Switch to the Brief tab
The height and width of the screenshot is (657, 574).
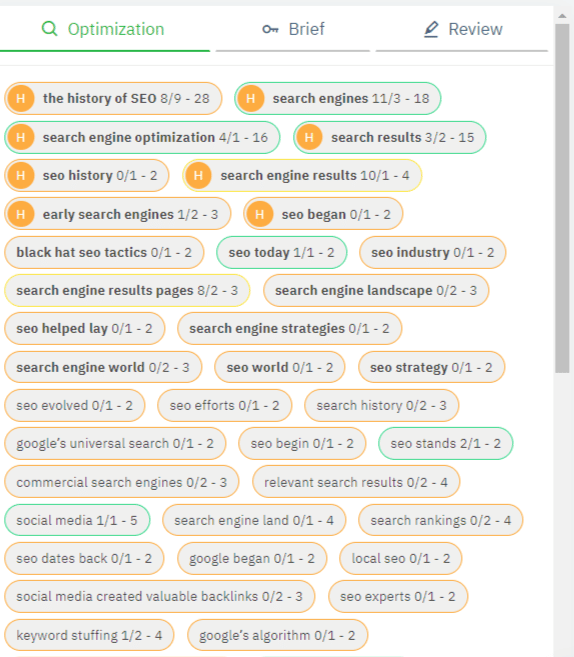point(293,29)
